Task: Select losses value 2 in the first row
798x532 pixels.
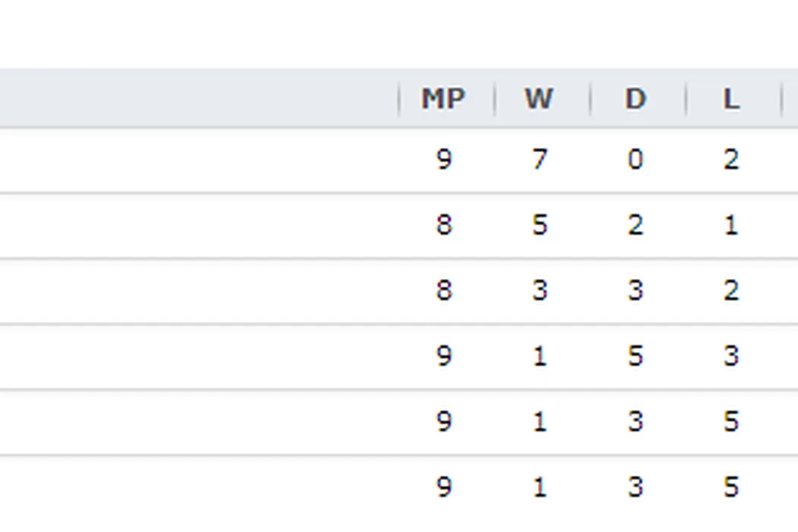Action: pos(730,160)
